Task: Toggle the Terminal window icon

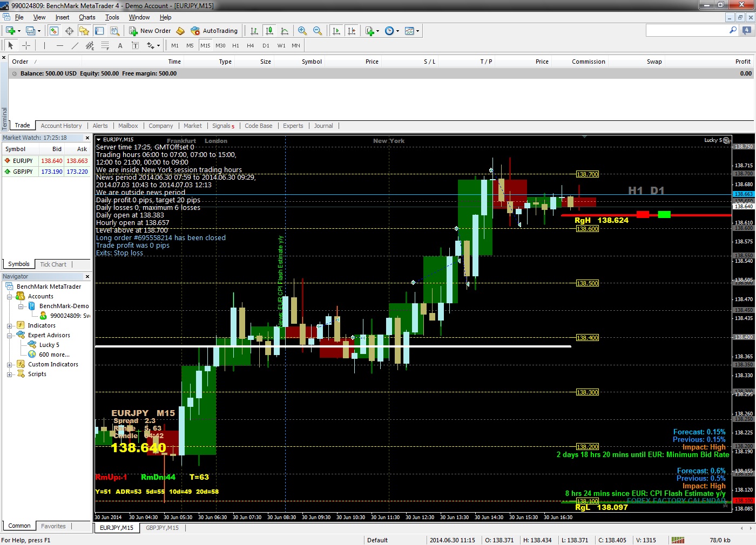Action: pyautogui.click(x=99, y=31)
